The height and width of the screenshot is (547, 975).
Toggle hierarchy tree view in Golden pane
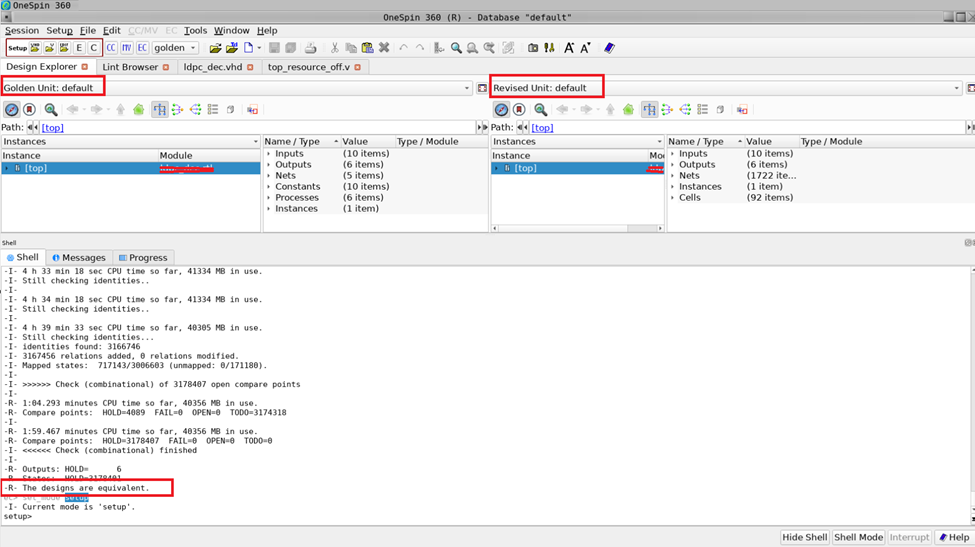160,110
